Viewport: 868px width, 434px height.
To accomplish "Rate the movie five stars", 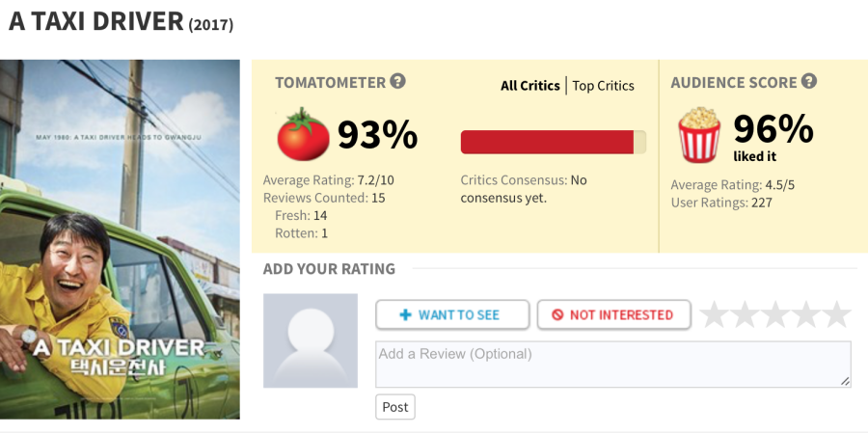I will point(836,314).
